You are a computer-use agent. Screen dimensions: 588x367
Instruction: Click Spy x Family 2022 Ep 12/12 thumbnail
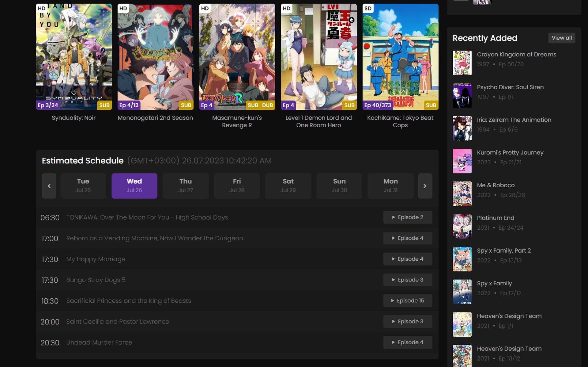462,292
